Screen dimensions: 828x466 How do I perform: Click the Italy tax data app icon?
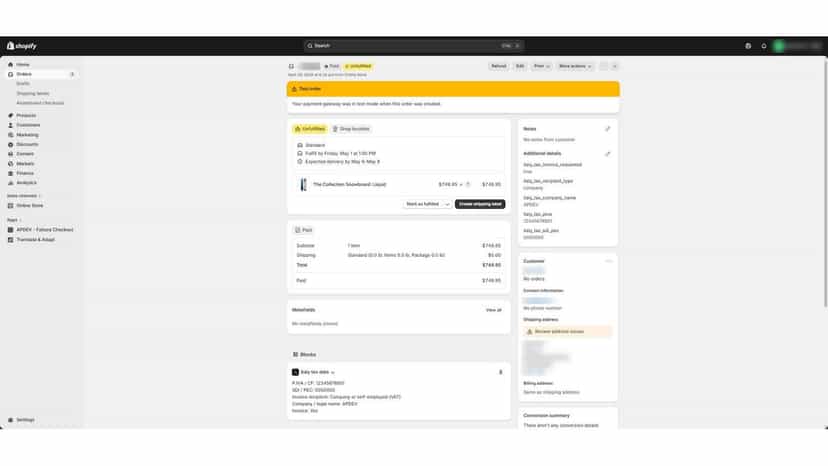pyautogui.click(x=295, y=372)
